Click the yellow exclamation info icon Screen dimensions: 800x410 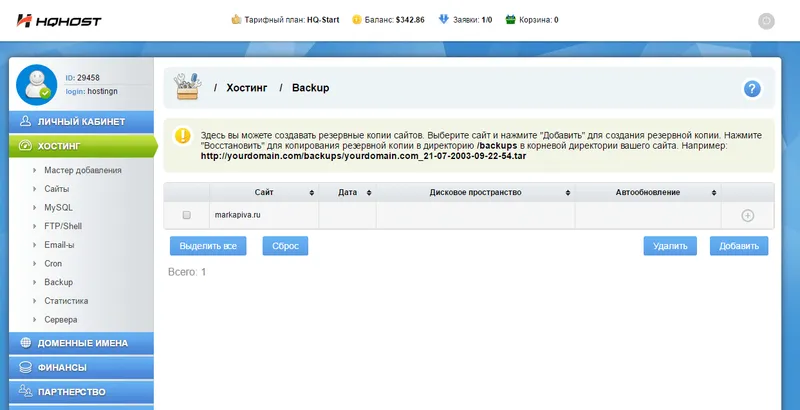pos(182,136)
